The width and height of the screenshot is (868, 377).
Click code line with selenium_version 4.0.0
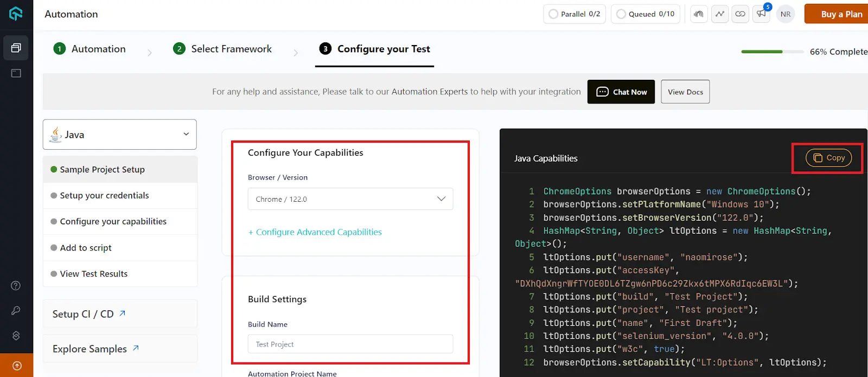tap(656, 336)
